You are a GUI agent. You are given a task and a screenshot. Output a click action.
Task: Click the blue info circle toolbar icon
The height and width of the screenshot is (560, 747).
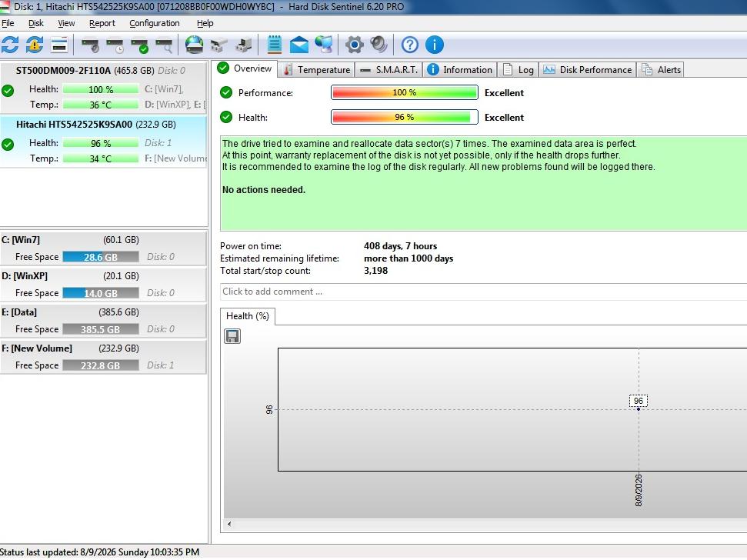(x=435, y=45)
